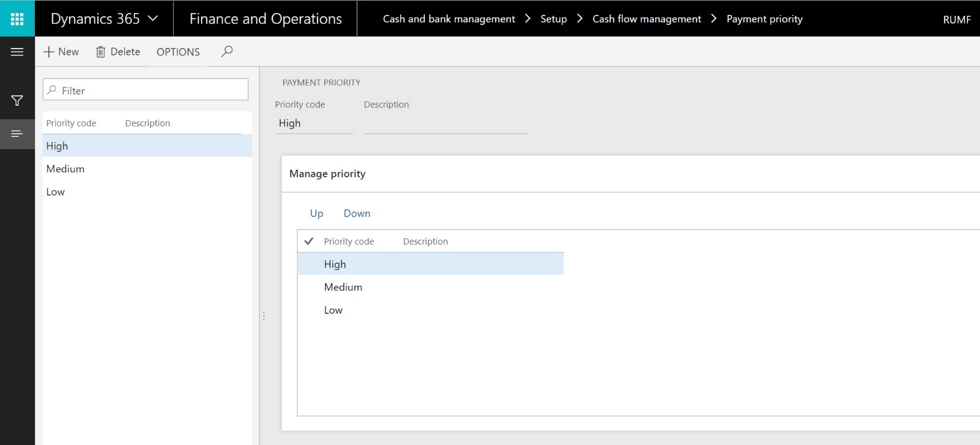
Task: Click the New plus icon
Action: [49, 52]
